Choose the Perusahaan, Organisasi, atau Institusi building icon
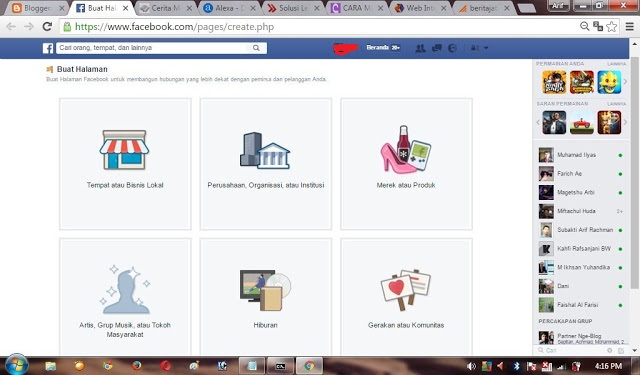This screenshot has height=375, width=640. pyautogui.click(x=265, y=151)
